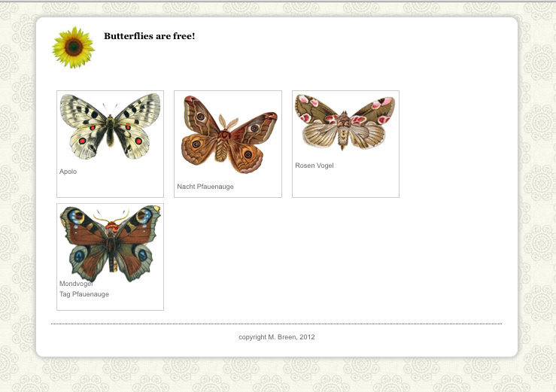The image size is (556, 392).
Task: Click the copyright M. Breen, 2012 footer
Action: pos(277,337)
